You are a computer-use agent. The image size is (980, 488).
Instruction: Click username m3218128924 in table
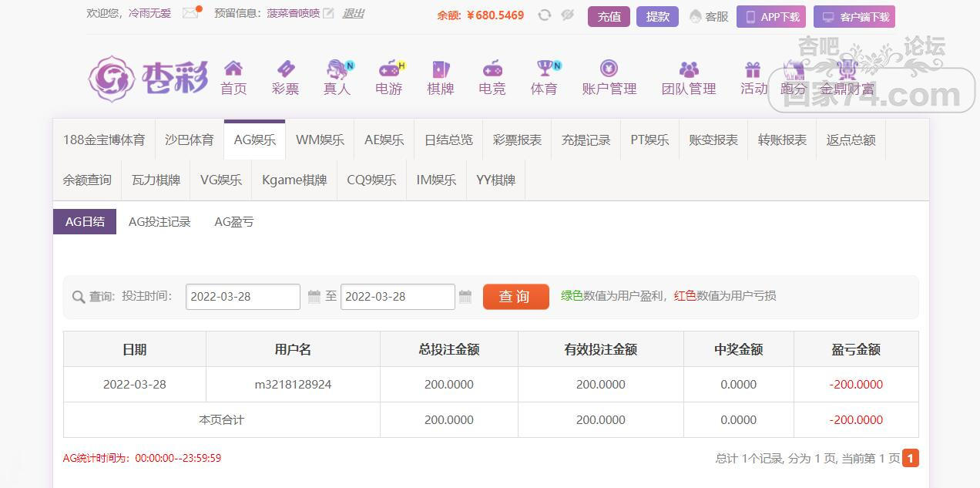click(x=293, y=384)
